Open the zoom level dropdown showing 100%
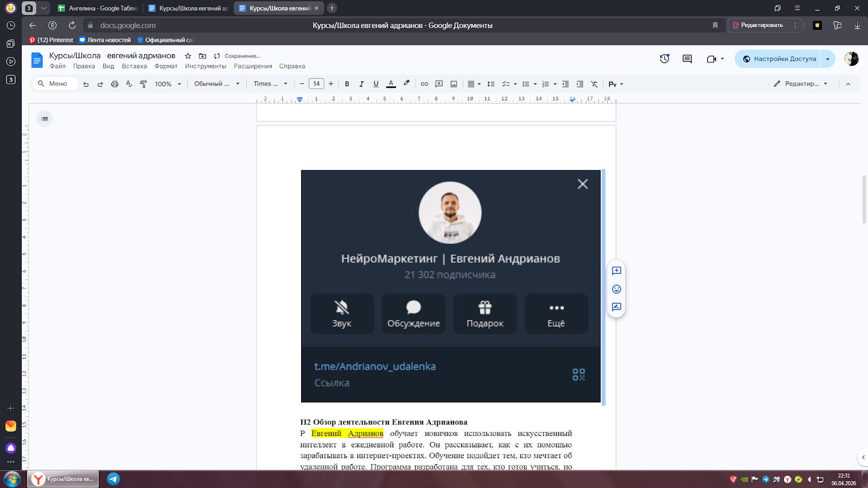Viewport: 868px width, 488px height. (x=168, y=84)
